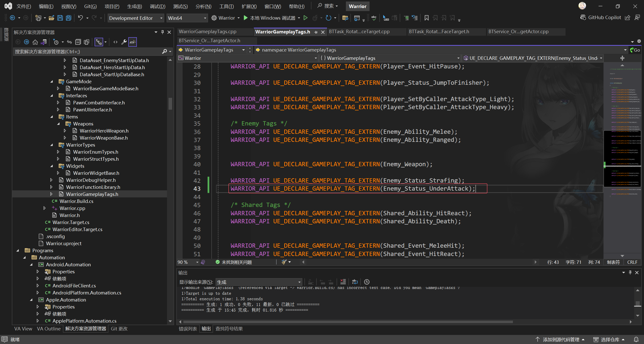Click the output panel horizontal scrollbar

348,322
